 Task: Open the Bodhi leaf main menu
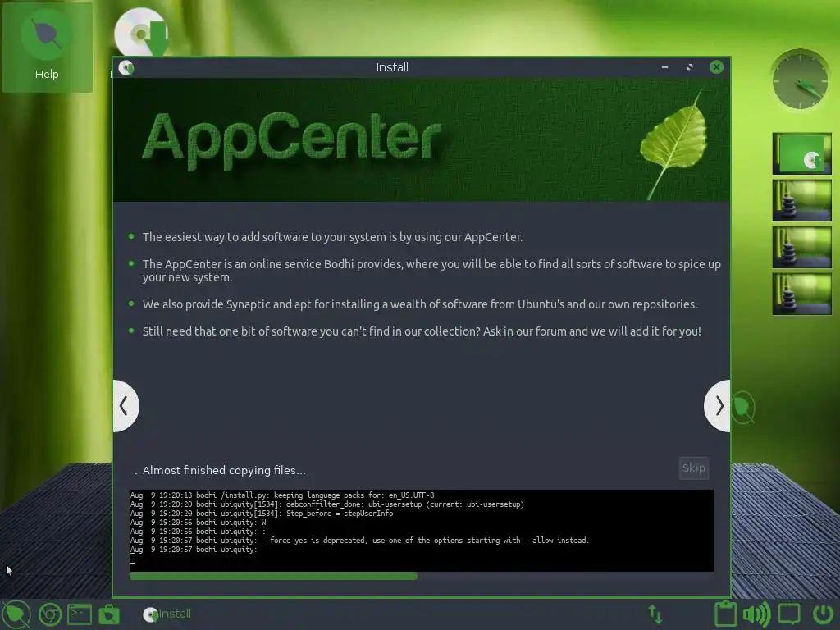(16, 614)
